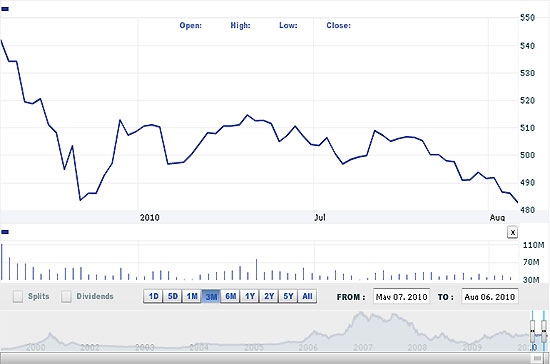Image resolution: width=550 pixels, height=364 pixels.
Task: Grab the left range slider handle
Action: (x=532, y=331)
